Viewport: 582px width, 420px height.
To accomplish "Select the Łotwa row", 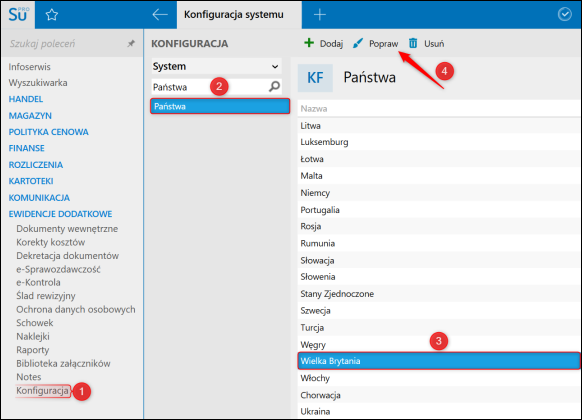I will (x=438, y=159).
